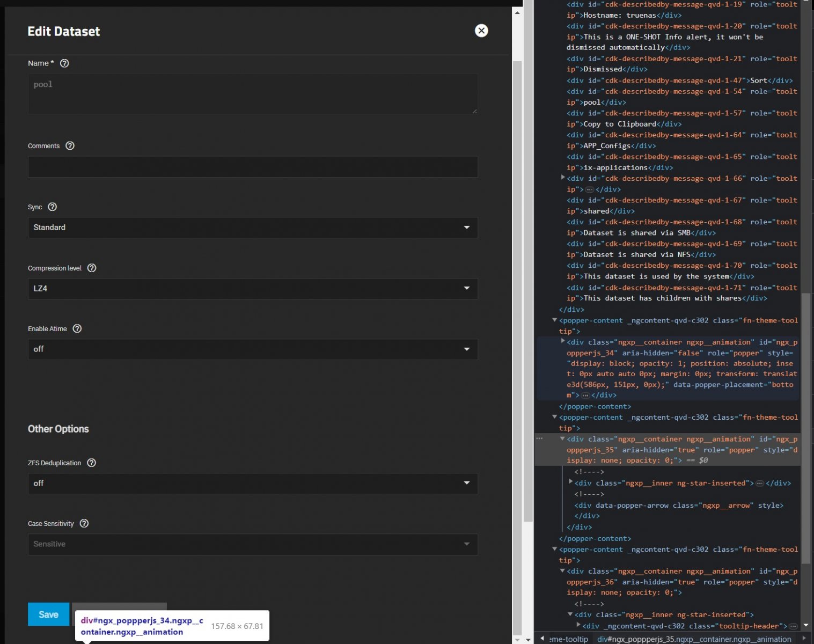The width and height of the screenshot is (814, 644).
Task: Select the 'Sort' describedby-message DOM line
Action: pyautogui.click(x=679, y=80)
